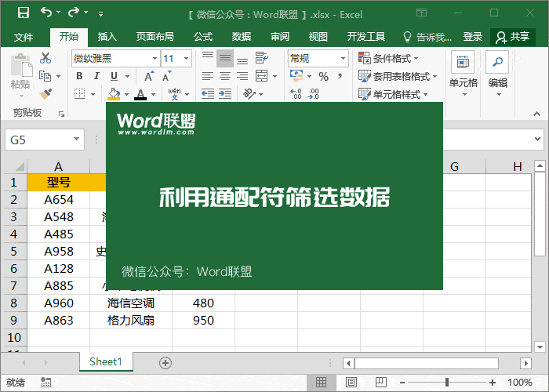Expand the Name Box dropdown G5
549x392 pixels.
click(76, 140)
